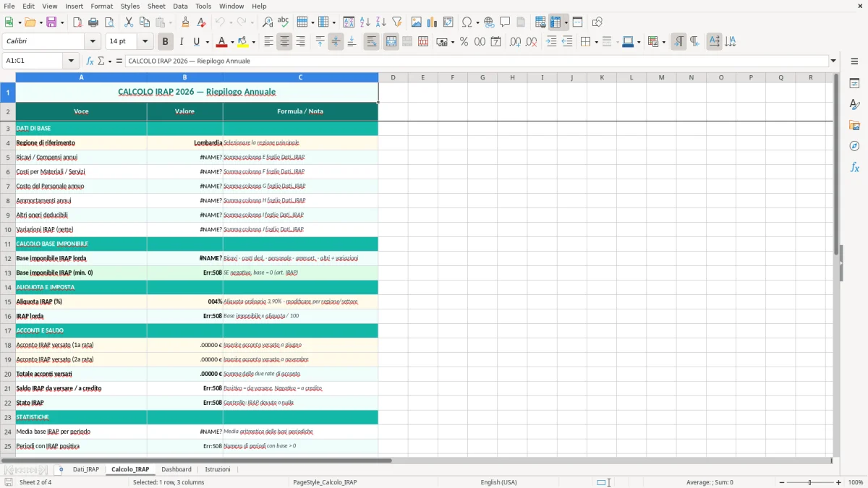Open the sidebar Navigator compass icon
Viewport: 868px width, 488px height.
[854, 146]
